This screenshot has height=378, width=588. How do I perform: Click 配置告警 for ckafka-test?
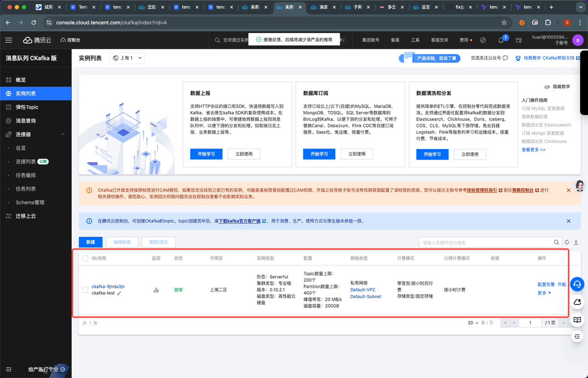[546, 285]
